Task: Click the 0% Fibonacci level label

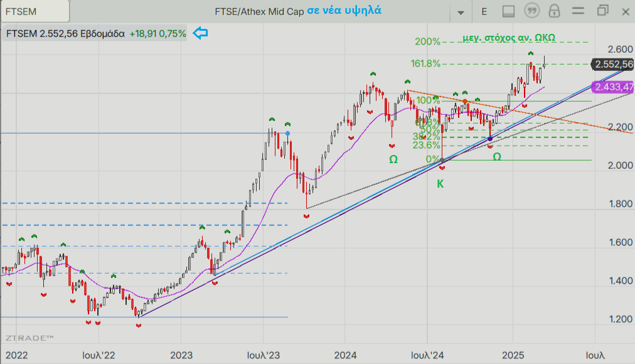Action: click(x=432, y=159)
